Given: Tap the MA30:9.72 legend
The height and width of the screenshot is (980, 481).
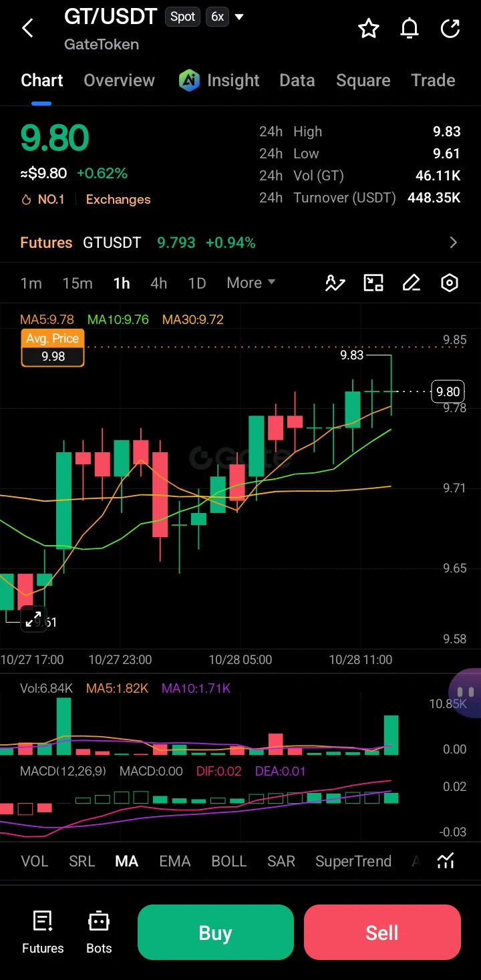Looking at the screenshot, I should tap(193, 319).
